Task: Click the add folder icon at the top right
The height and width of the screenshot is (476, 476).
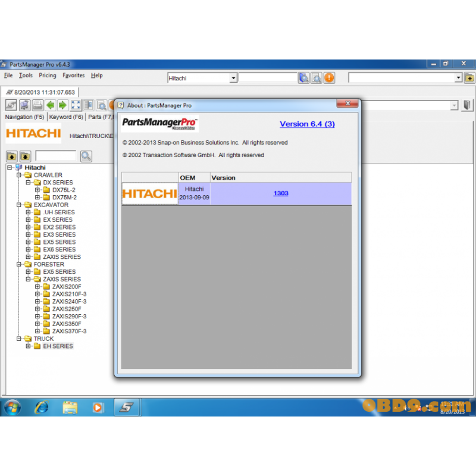Action: (x=469, y=78)
